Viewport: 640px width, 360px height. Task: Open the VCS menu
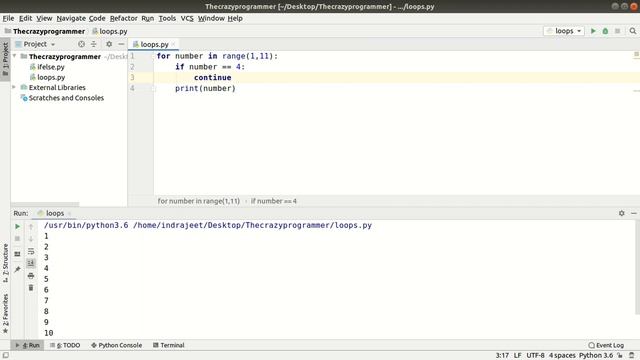coord(187,18)
